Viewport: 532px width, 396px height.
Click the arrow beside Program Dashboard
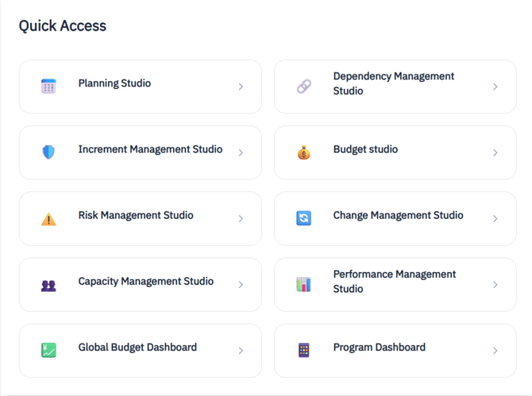pyautogui.click(x=495, y=350)
